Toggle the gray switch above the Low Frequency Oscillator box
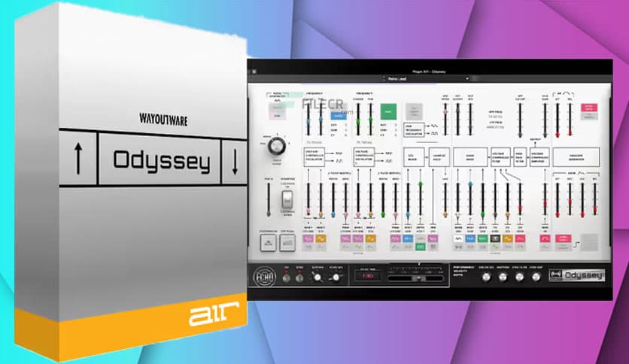 [x=414, y=111]
